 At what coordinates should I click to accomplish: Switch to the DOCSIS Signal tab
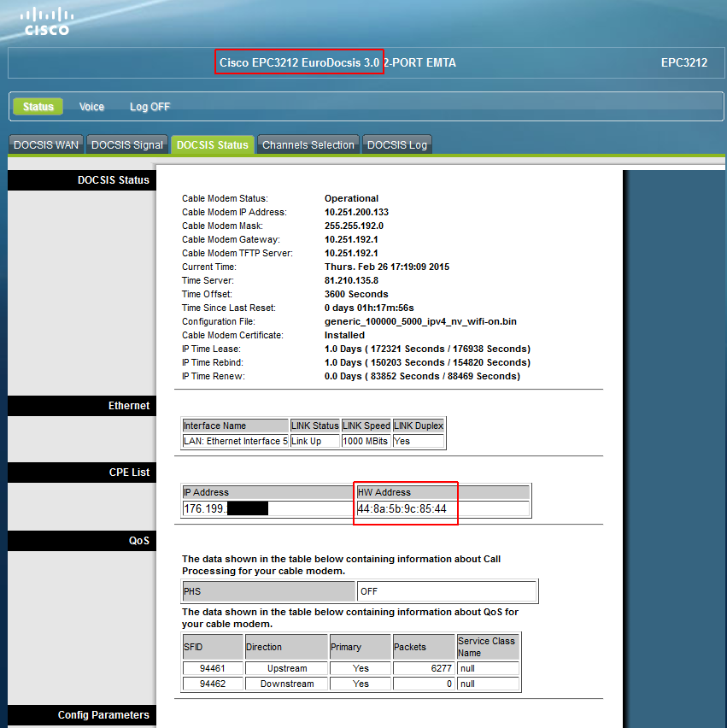point(127,145)
